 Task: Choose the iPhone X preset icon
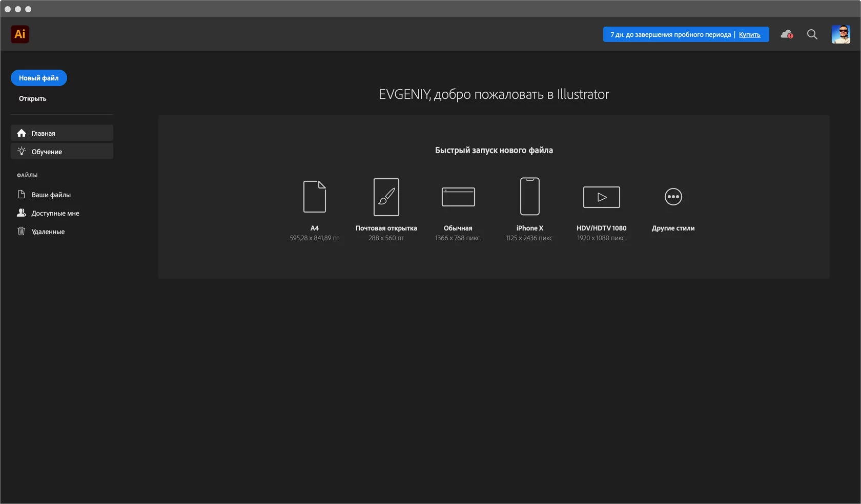point(530,196)
